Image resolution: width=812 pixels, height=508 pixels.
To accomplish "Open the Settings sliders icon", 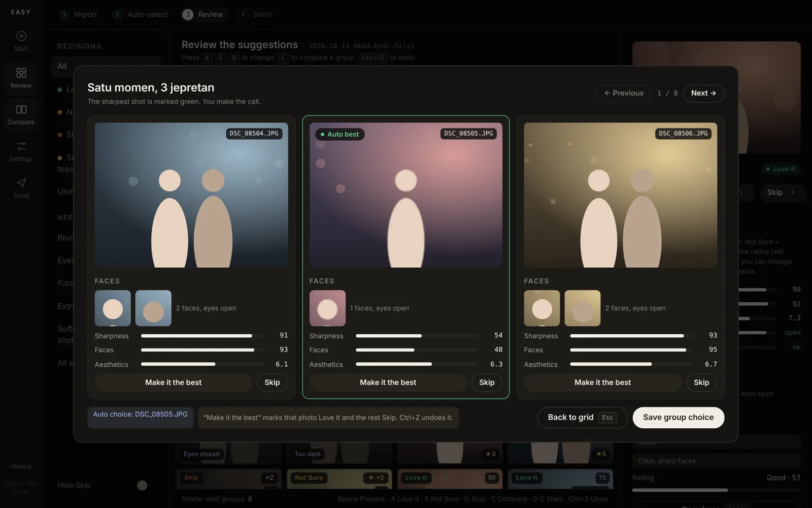I will pos(21,151).
